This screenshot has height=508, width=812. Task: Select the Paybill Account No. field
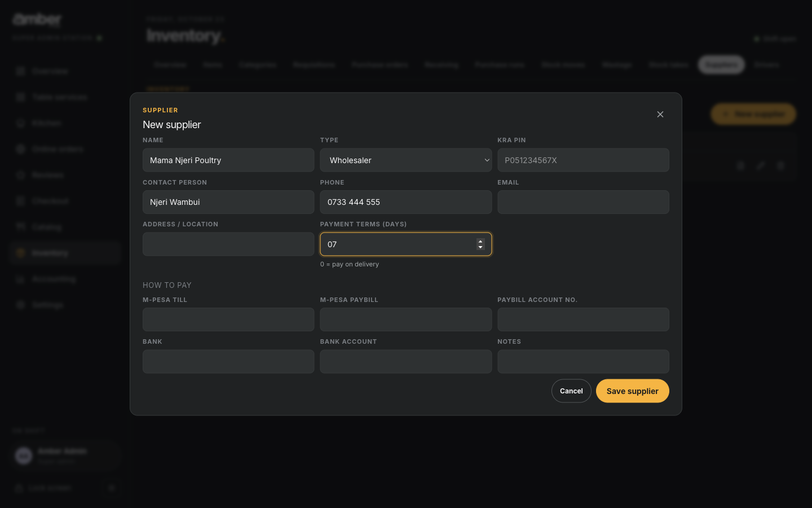point(583,319)
